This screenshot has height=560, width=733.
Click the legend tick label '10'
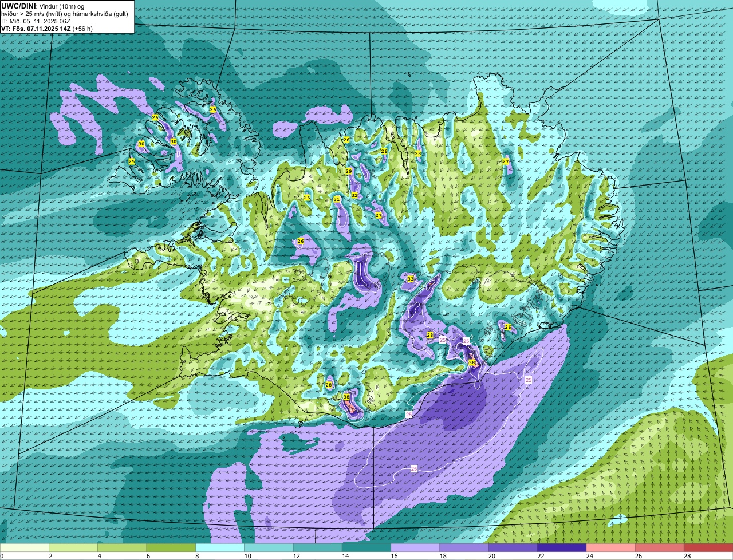click(x=247, y=556)
